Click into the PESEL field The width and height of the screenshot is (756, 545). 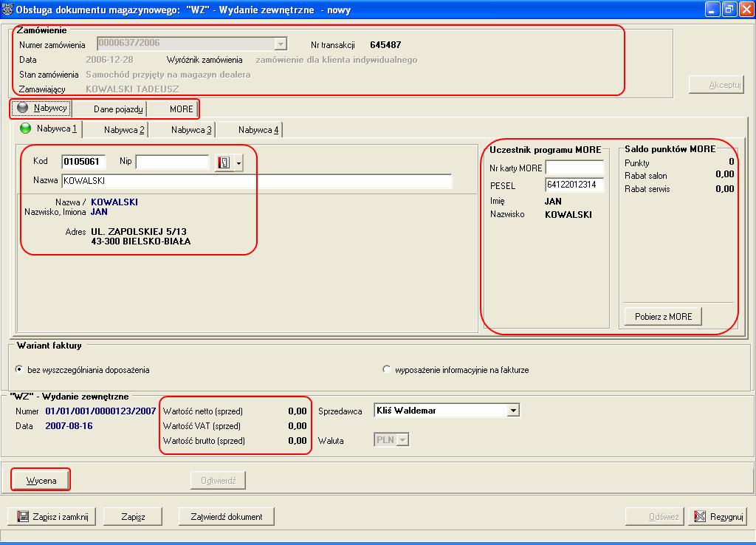tap(574, 185)
